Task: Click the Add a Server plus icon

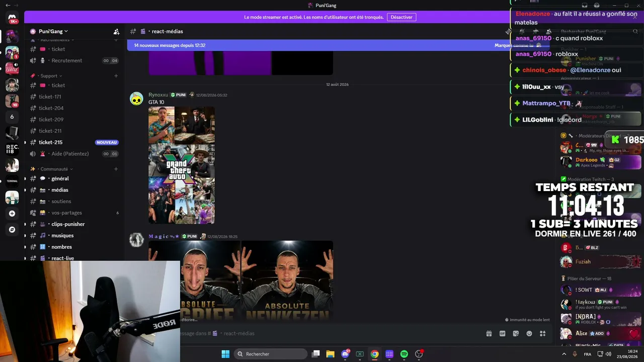Action: click(12, 213)
